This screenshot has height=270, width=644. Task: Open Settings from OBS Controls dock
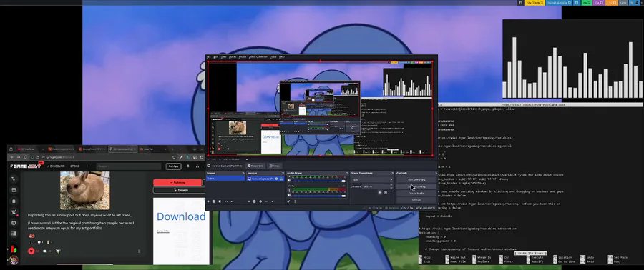[416, 200]
